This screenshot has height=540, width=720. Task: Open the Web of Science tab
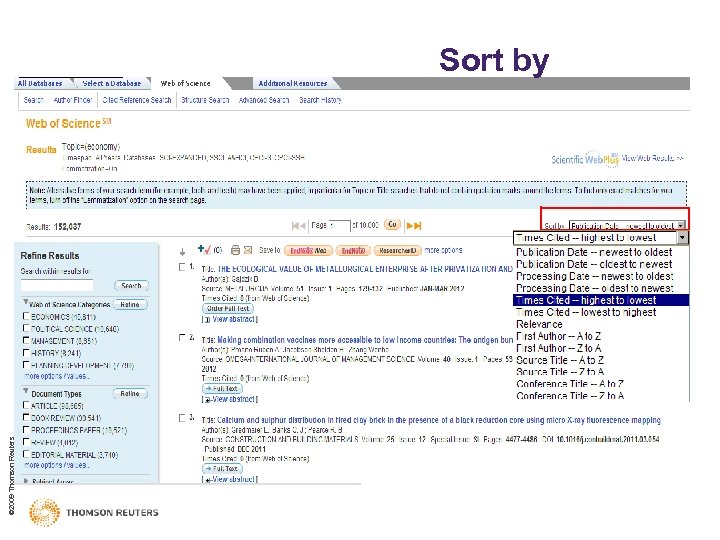coord(186,84)
